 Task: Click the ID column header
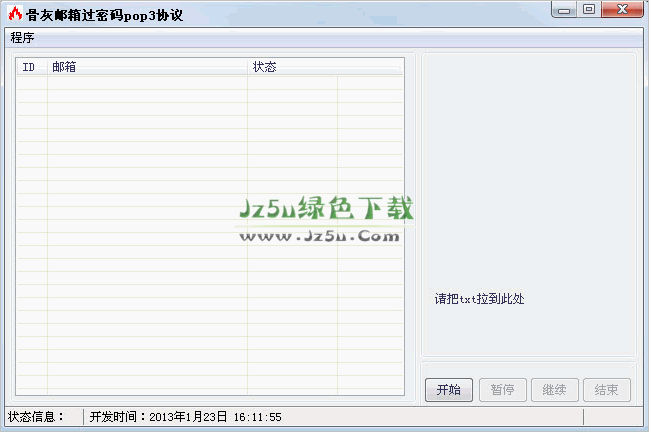point(32,67)
